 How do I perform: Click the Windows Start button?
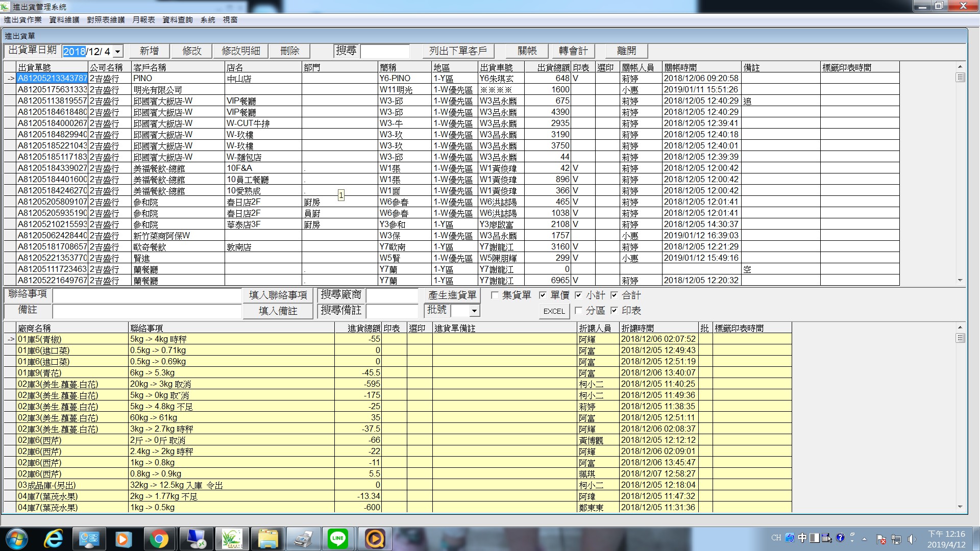tap(16, 539)
